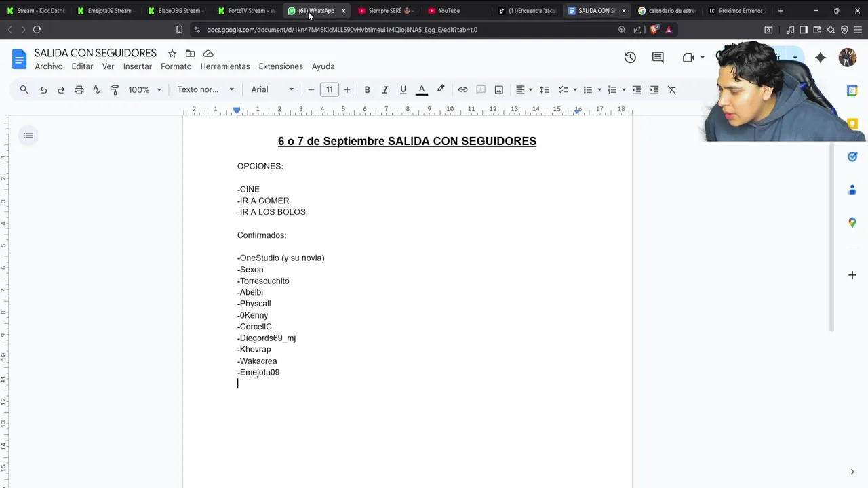
Task: Toggle bulleted list
Action: point(587,89)
